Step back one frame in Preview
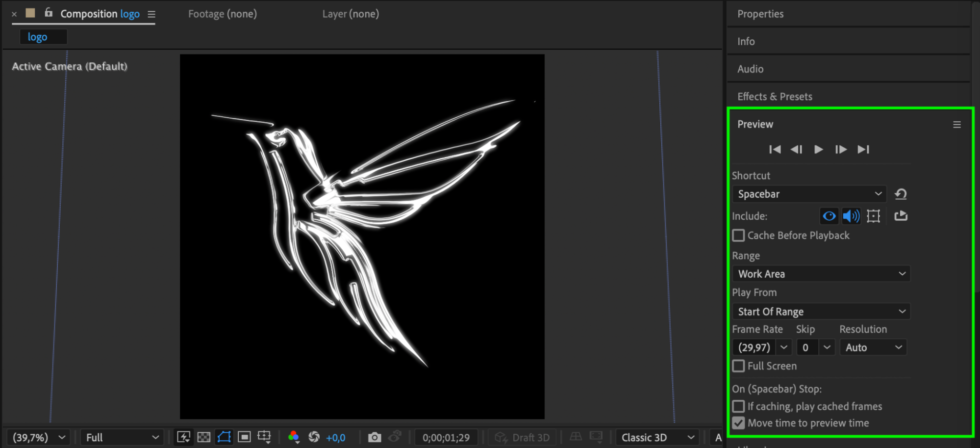Viewport: 980px width, 448px height. pyautogui.click(x=796, y=150)
